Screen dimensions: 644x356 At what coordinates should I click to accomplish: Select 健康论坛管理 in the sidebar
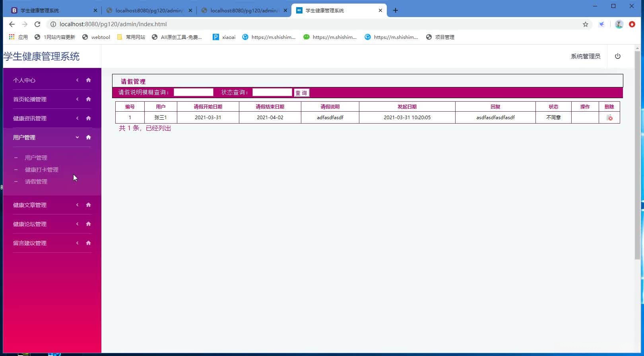tap(30, 224)
